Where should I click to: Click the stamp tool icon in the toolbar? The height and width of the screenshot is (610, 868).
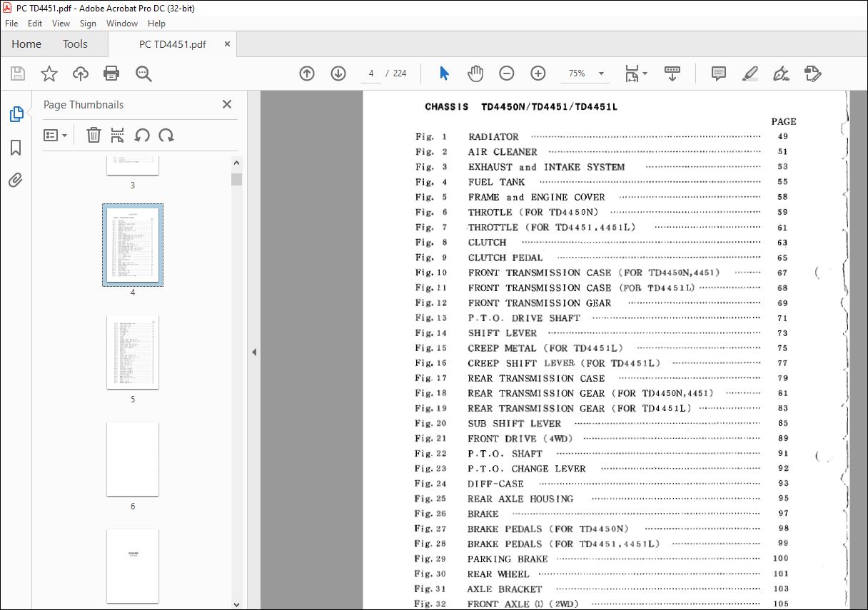(x=813, y=73)
